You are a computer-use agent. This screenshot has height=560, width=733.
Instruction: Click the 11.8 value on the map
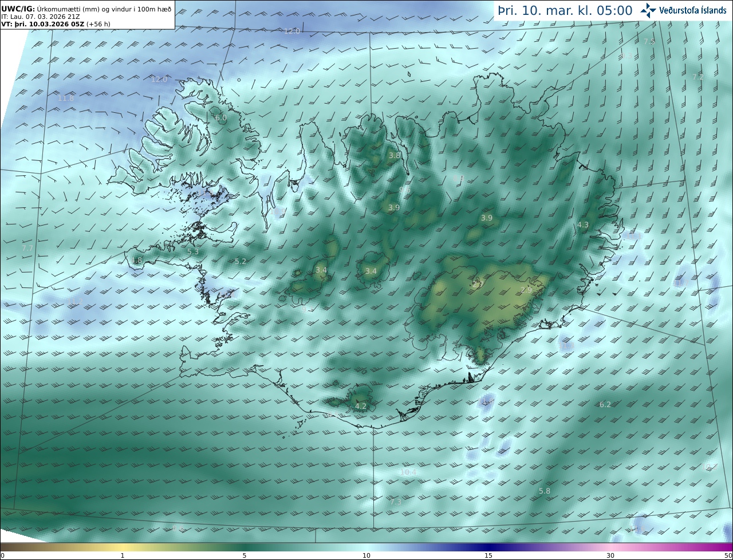[x=66, y=98]
